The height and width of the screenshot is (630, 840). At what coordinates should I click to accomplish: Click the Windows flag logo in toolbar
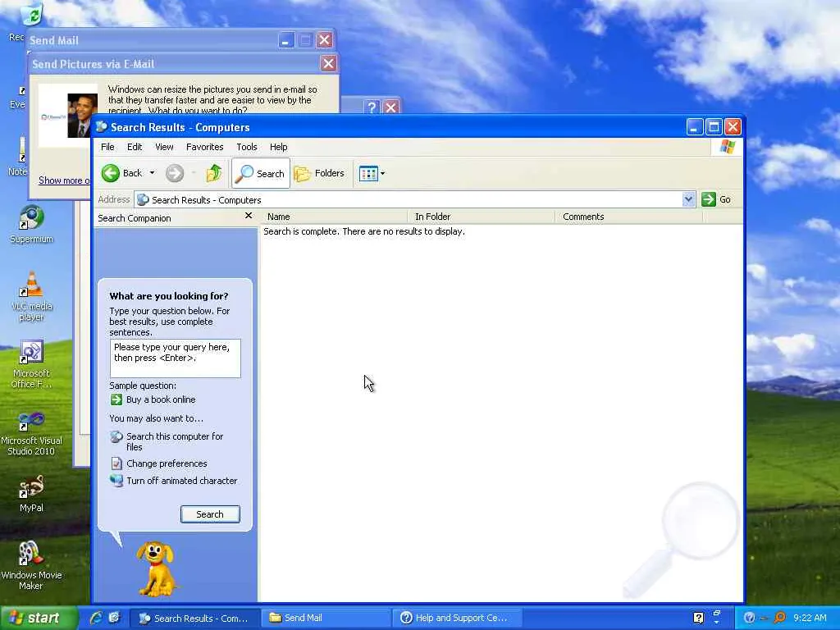point(728,146)
